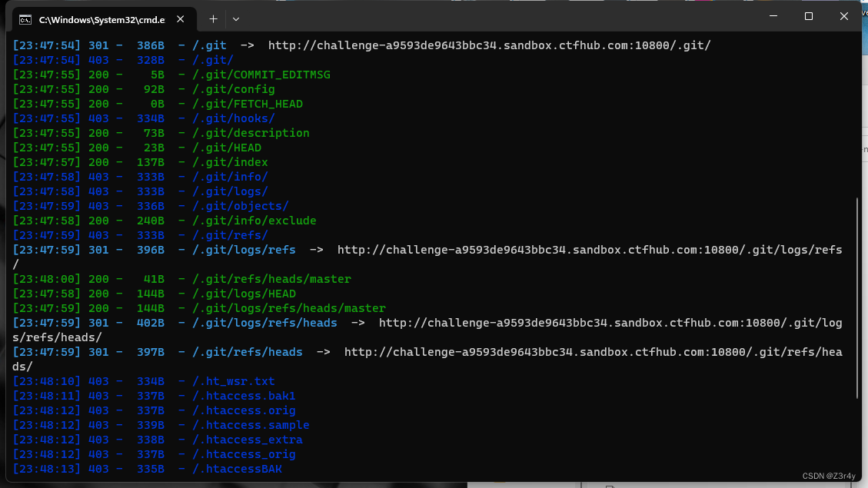The width and height of the screenshot is (868, 488).
Task: Click the /.git/HEAD entry in the output
Action: [228, 147]
